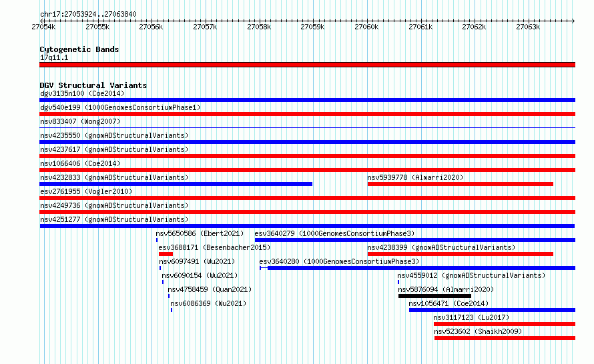Open variant nsv4758459 (Quan2021)

210,289
